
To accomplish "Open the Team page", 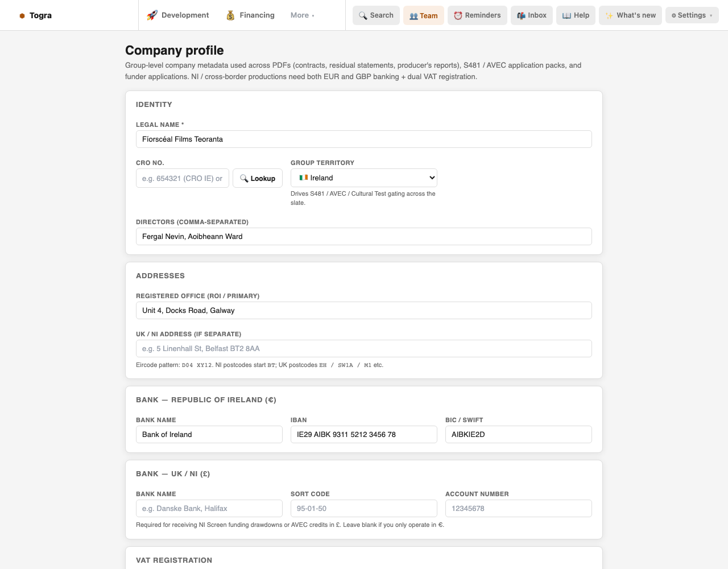I will [x=424, y=15].
